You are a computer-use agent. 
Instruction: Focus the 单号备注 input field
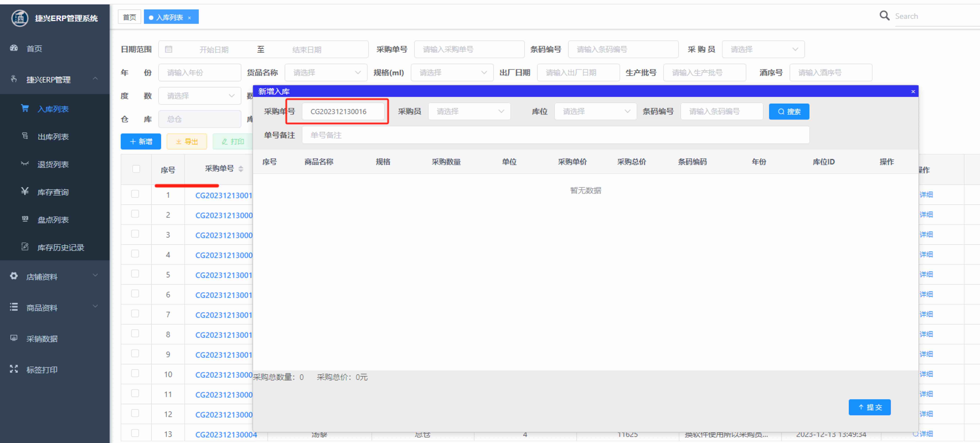[556, 135]
